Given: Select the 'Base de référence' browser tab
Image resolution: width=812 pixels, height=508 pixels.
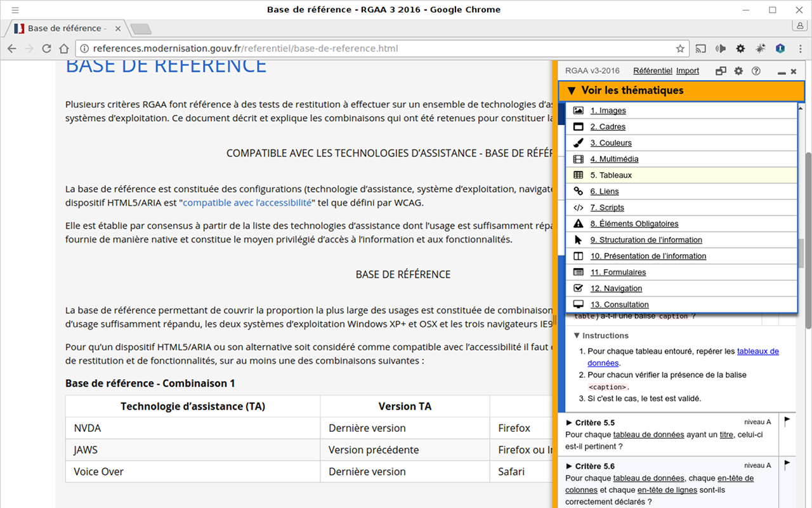Looking at the screenshot, I should pyautogui.click(x=68, y=29).
